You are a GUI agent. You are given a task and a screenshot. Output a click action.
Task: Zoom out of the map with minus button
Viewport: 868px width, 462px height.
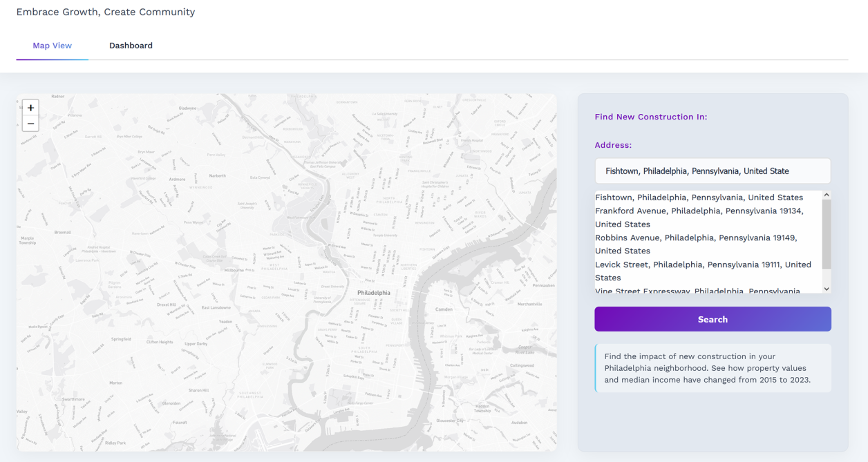point(30,124)
